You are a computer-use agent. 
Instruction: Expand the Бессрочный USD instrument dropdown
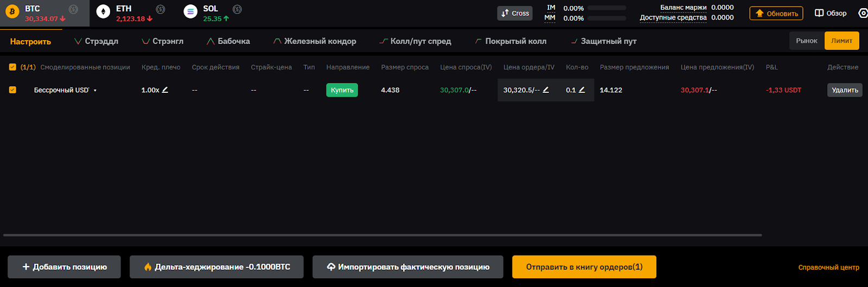pyautogui.click(x=95, y=91)
